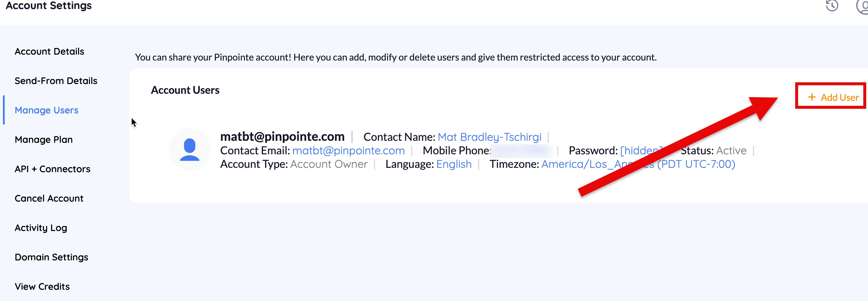The height and width of the screenshot is (301, 868).
Task: Go to Send-From Details
Action: click(56, 81)
